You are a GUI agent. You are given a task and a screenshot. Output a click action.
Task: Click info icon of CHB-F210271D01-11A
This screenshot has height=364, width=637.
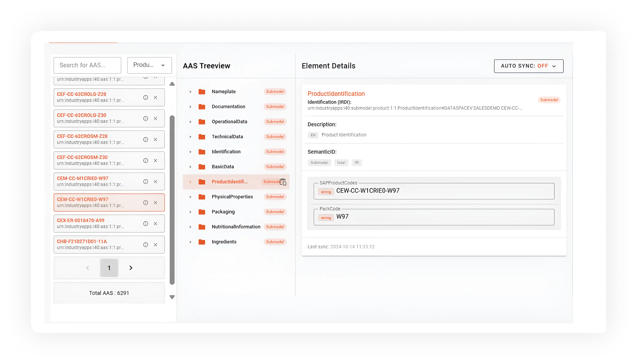click(x=145, y=244)
